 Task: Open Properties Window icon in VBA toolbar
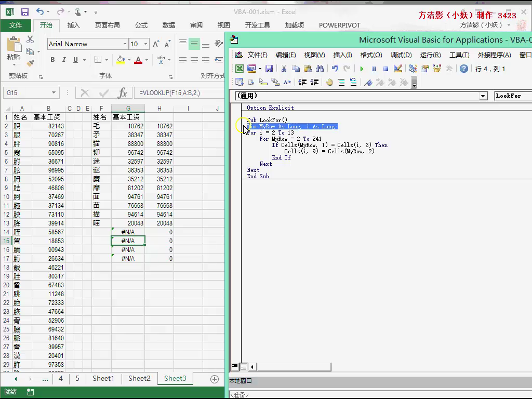pyautogui.click(x=425, y=69)
